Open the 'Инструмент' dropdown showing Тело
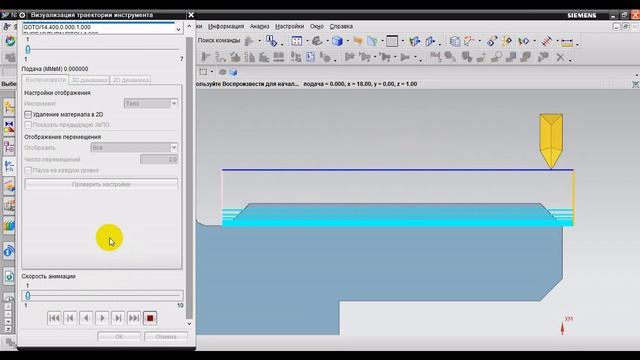The height and width of the screenshot is (360, 640). point(151,103)
